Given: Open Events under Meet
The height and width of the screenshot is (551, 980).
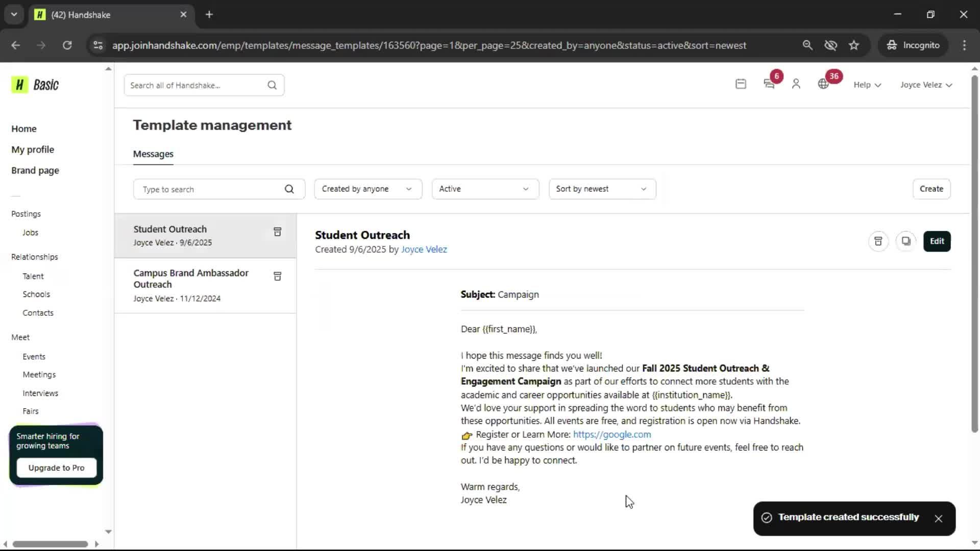Looking at the screenshot, I should (34, 357).
